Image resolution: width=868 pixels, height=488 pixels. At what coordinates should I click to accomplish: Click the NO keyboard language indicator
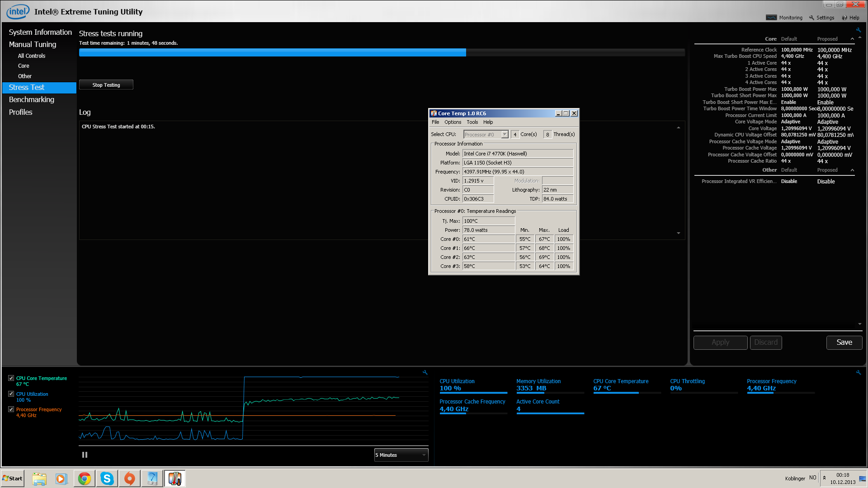[812, 478]
